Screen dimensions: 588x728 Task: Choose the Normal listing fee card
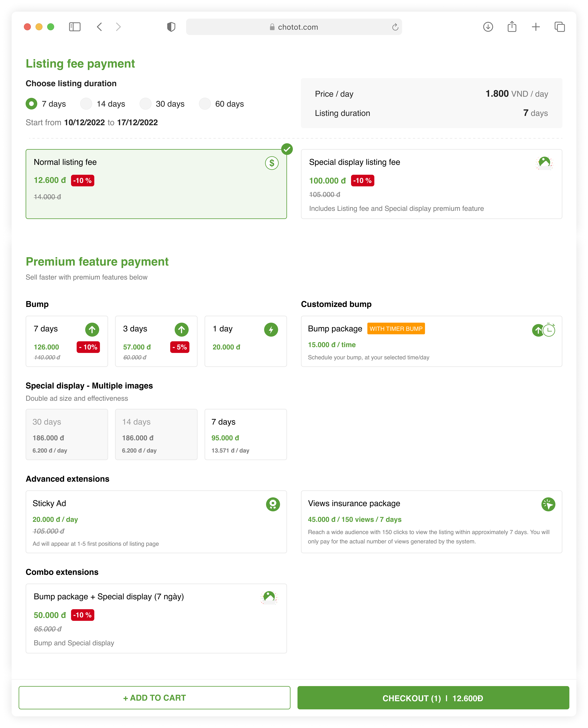[156, 184]
